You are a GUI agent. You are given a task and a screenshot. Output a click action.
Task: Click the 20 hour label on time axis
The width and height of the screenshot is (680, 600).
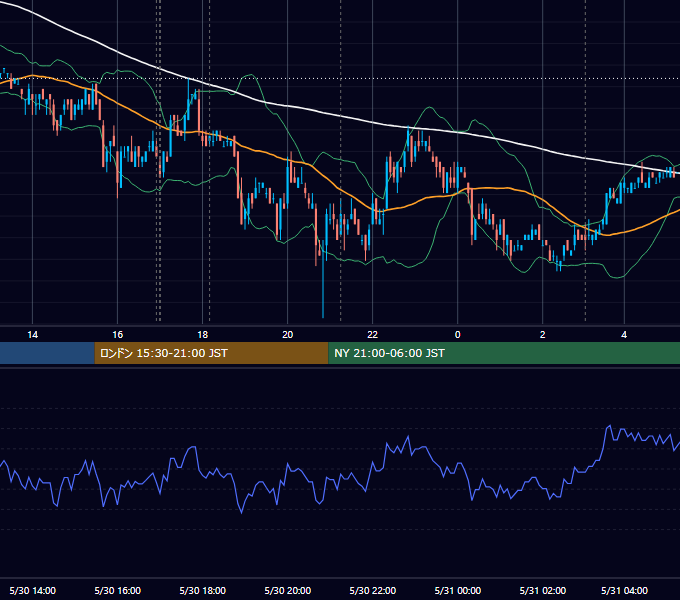288,335
